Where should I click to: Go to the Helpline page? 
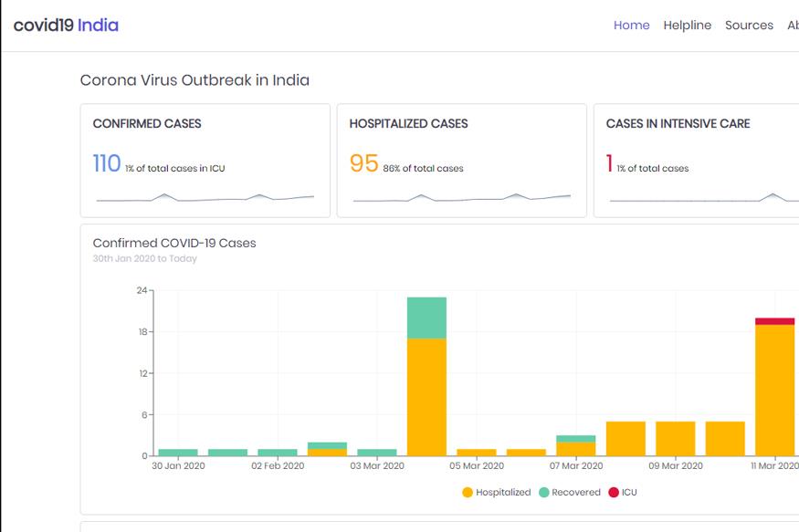687,25
